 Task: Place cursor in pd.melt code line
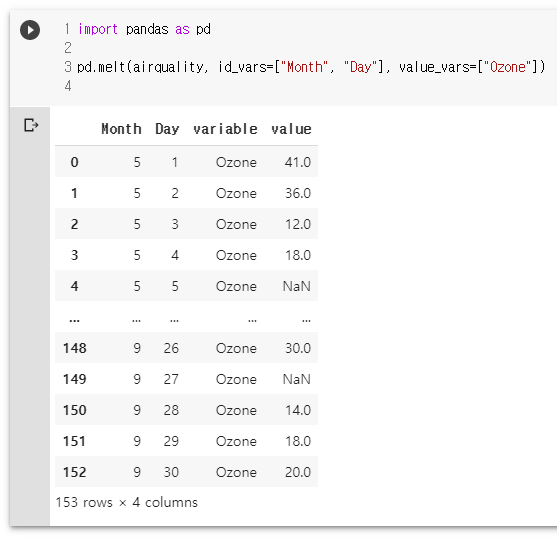311,67
